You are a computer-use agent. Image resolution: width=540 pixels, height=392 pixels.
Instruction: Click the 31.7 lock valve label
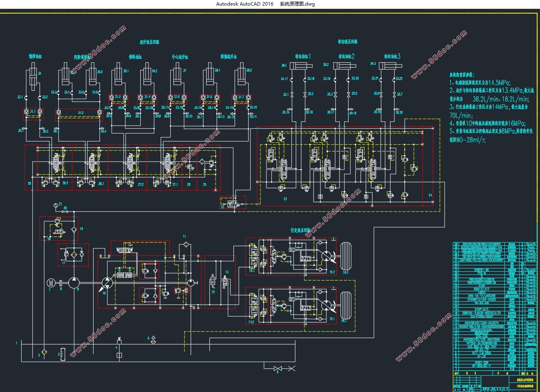[x=241, y=97]
